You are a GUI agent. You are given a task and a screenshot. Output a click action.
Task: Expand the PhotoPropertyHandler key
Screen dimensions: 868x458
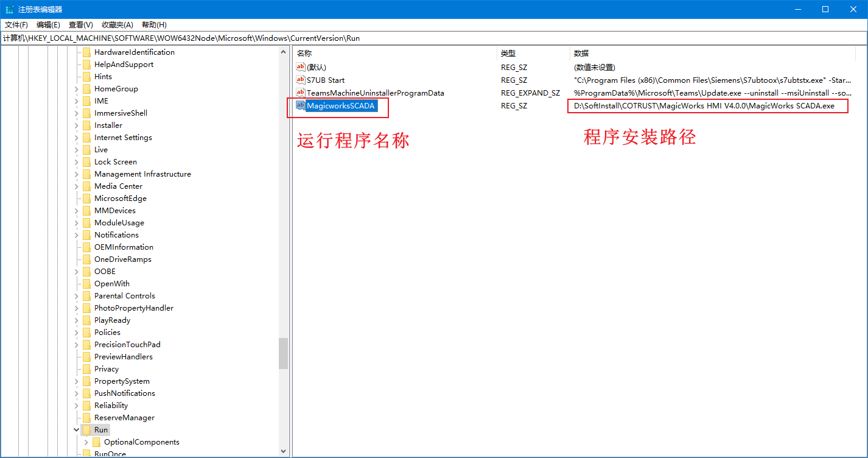77,308
